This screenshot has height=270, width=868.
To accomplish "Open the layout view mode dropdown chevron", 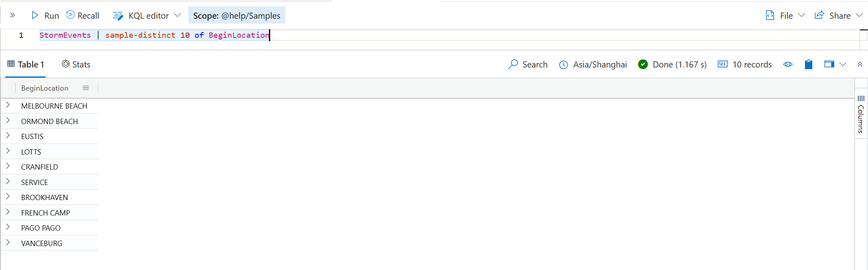I will click(843, 64).
